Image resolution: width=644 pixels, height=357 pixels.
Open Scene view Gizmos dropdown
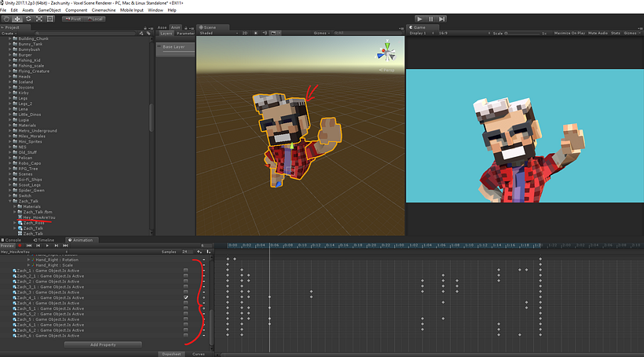pos(321,33)
